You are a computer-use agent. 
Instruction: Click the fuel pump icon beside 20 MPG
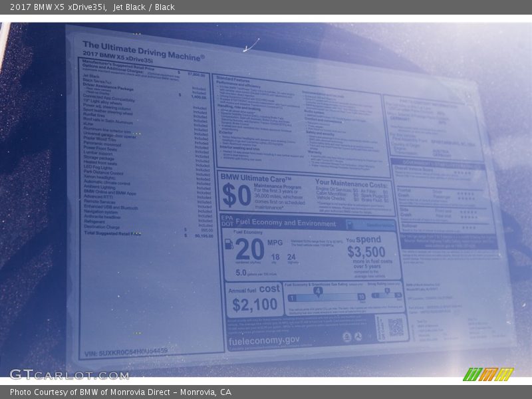(x=229, y=243)
